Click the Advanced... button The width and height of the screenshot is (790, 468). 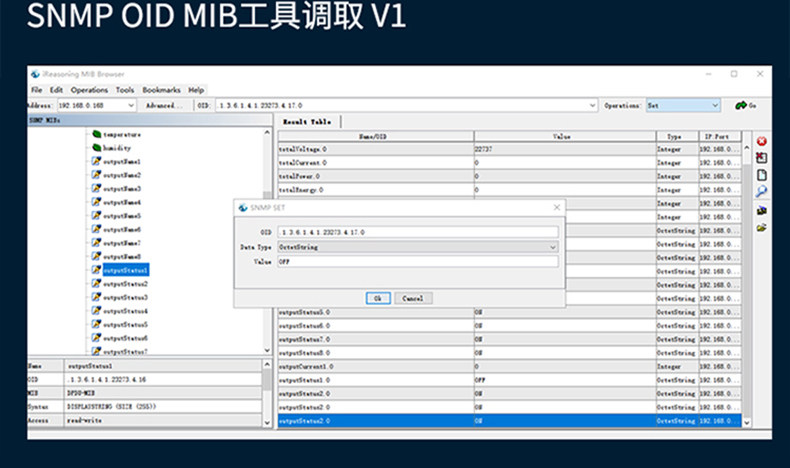point(162,105)
